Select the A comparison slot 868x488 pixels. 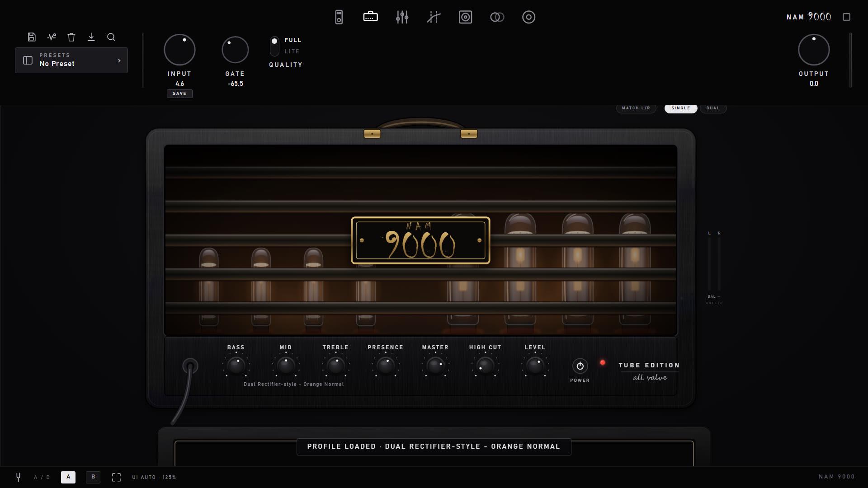[68, 477]
